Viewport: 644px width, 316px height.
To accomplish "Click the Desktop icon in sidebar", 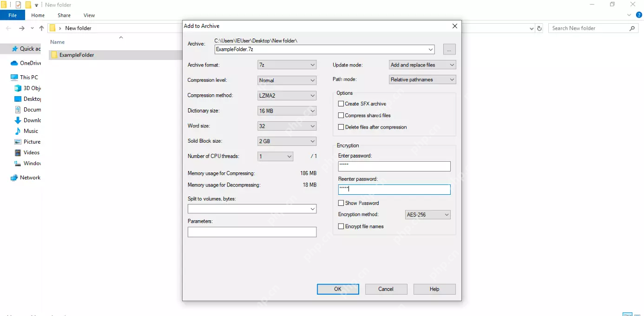I will [x=18, y=99].
